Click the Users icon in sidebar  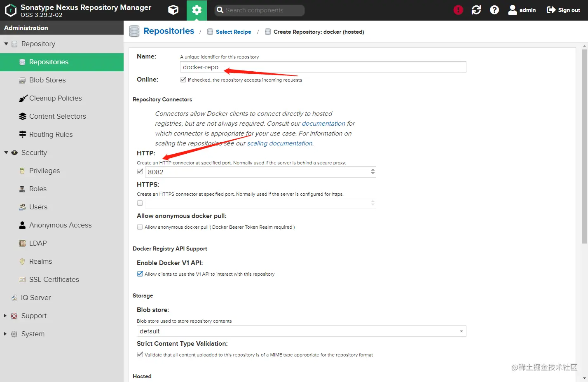pos(22,207)
